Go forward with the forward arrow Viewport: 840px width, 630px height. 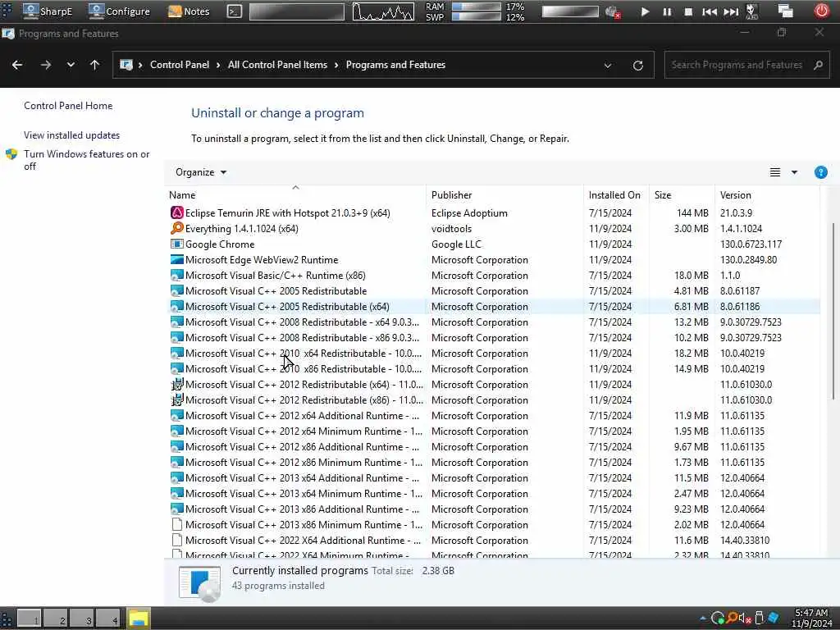[46, 65]
